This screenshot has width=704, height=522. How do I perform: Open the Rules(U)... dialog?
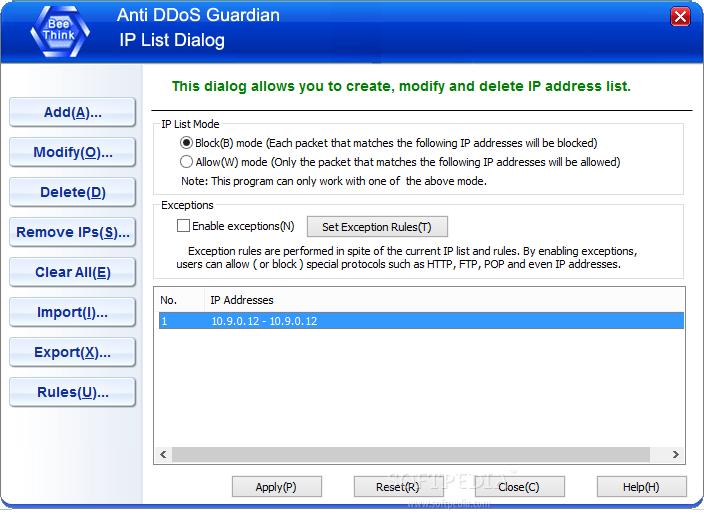tap(72, 392)
